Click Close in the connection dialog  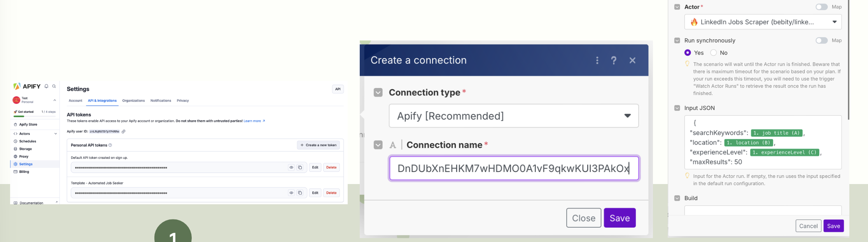[x=584, y=218]
